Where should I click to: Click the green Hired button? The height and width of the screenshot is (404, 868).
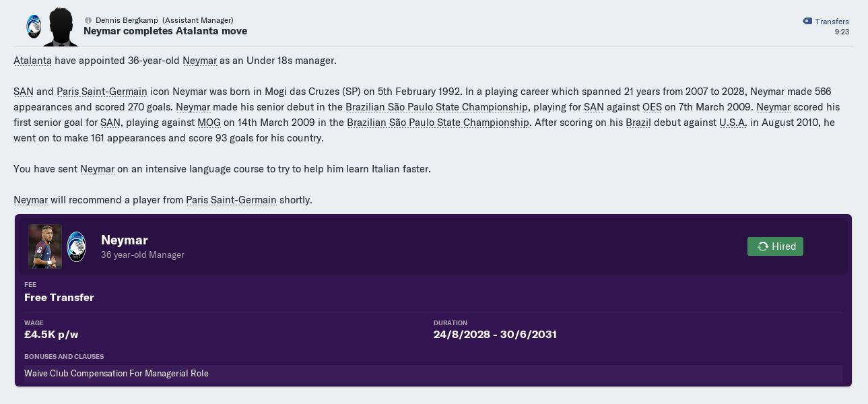click(775, 246)
